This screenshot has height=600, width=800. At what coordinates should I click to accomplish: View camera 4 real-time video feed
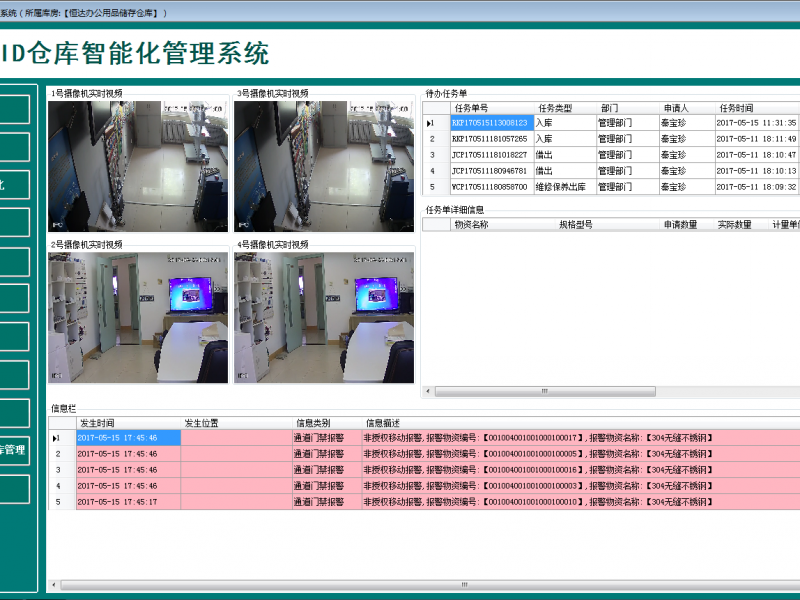click(x=324, y=317)
